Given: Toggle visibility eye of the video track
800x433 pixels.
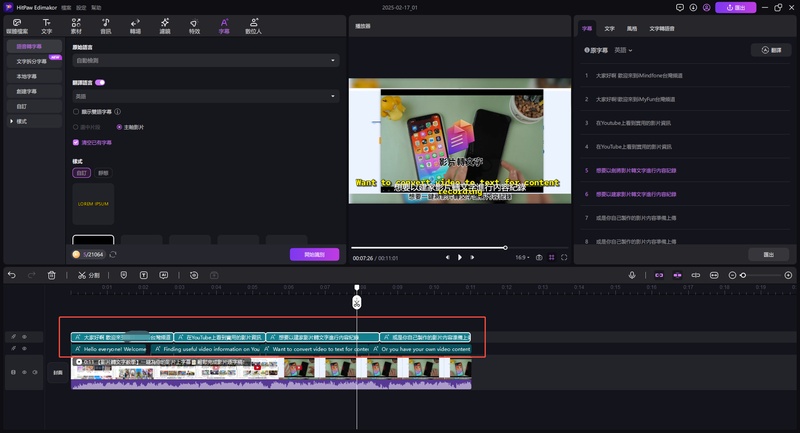Looking at the screenshot, I should 24,372.
